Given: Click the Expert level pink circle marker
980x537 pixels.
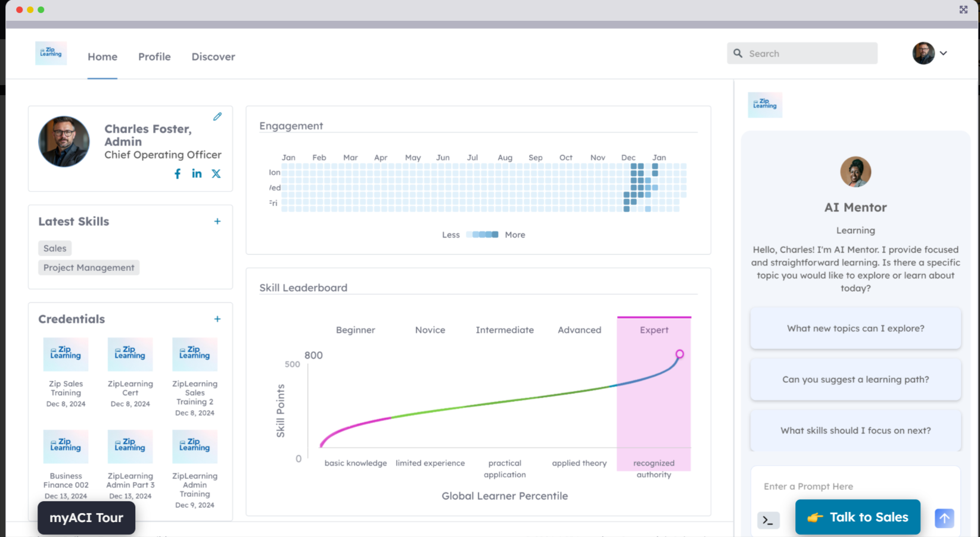Looking at the screenshot, I should click(x=679, y=354).
